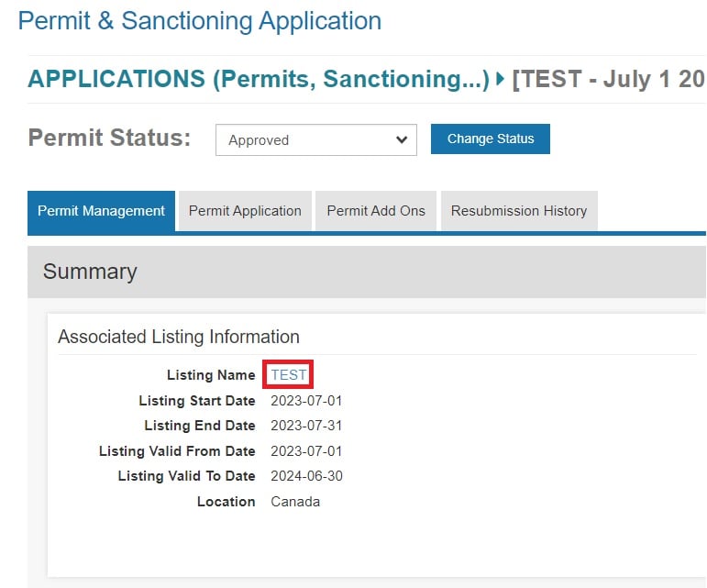Click the Change Status button
The image size is (707, 588).
(490, 139)
